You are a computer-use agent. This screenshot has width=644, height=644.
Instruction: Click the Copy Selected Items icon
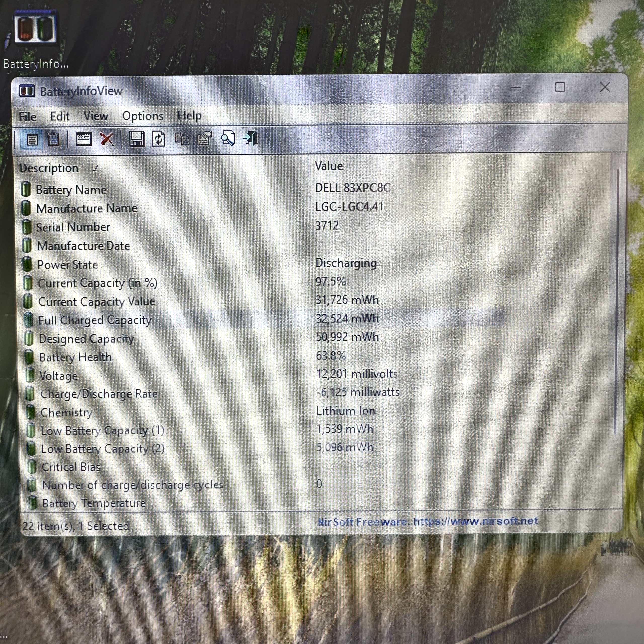(182, 139)
